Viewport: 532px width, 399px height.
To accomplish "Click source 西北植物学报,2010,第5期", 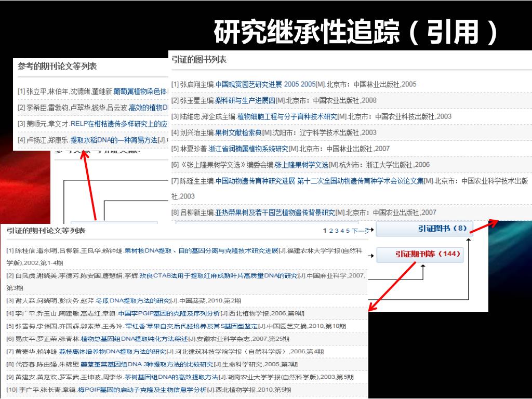I will pos(253,390).
